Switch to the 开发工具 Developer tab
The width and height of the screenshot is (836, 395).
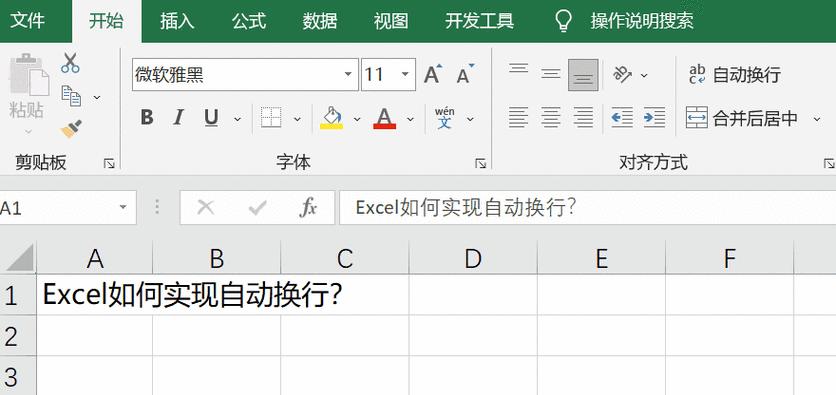[x=479, y=21]
